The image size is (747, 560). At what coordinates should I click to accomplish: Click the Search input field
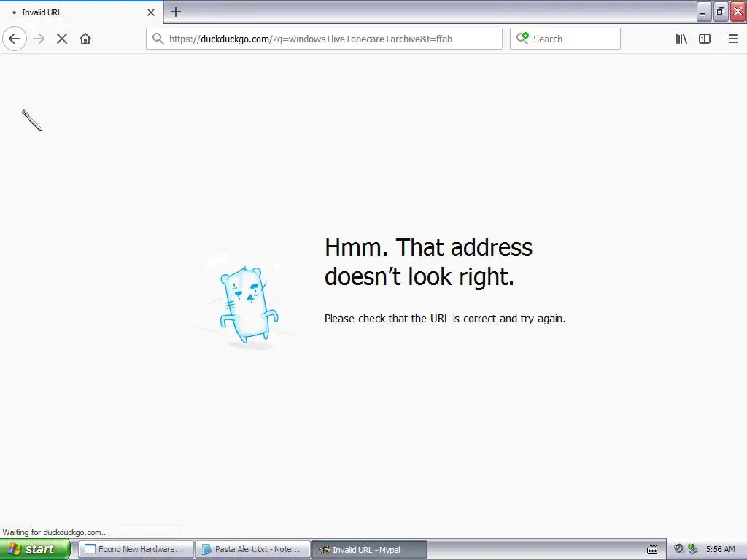565,39
